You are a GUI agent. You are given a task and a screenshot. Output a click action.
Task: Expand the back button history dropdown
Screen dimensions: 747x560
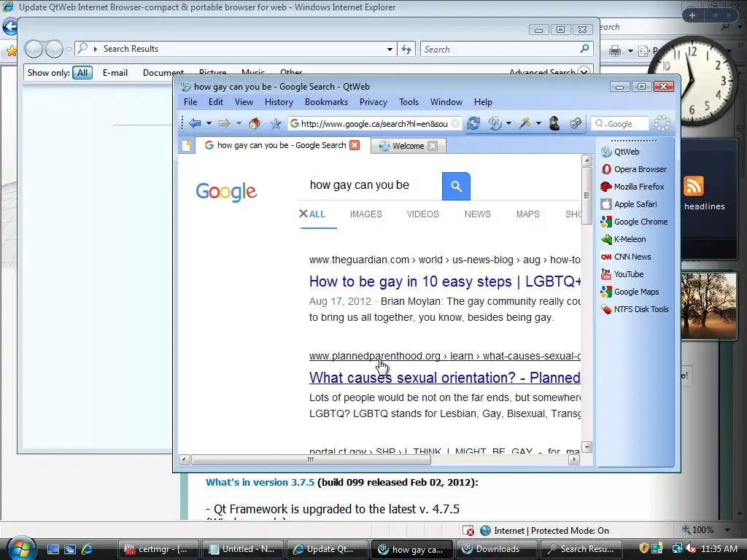coord(209,124)
